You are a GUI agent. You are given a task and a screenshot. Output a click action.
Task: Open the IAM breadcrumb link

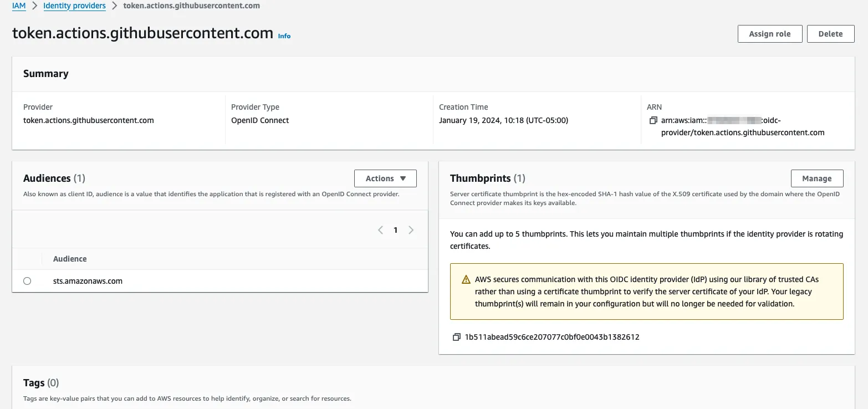19,6
